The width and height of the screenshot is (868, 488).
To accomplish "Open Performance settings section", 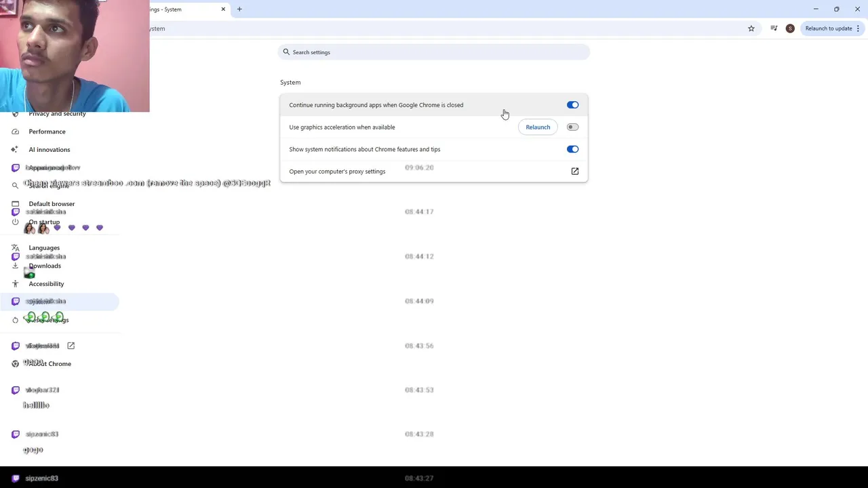I will point(47,131).
